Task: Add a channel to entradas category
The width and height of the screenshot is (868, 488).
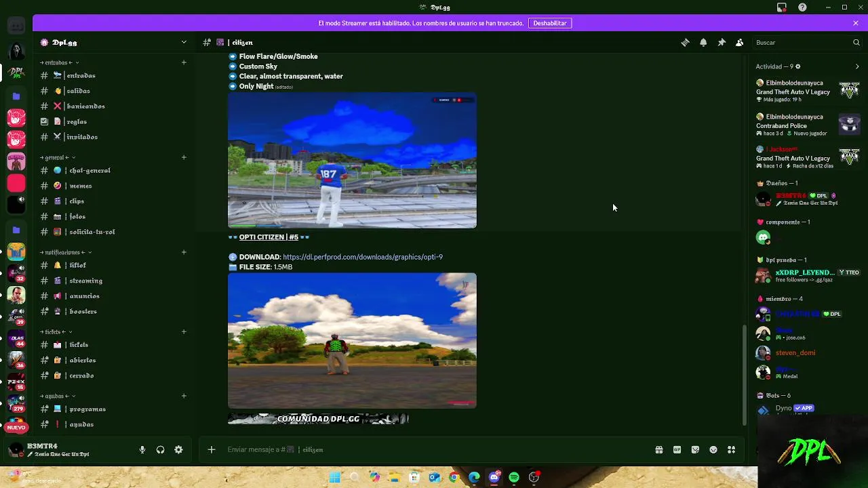Action: coord(184,62)
